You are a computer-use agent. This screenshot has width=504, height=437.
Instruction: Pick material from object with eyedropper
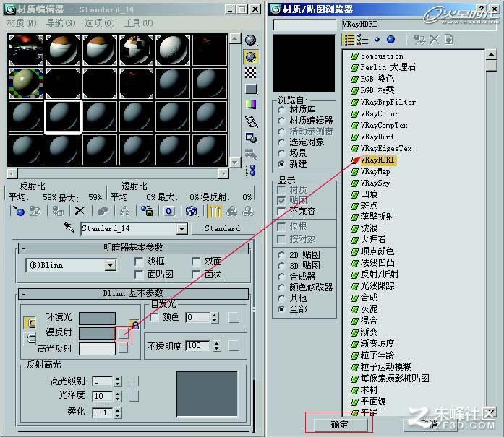tap(69, 228)
